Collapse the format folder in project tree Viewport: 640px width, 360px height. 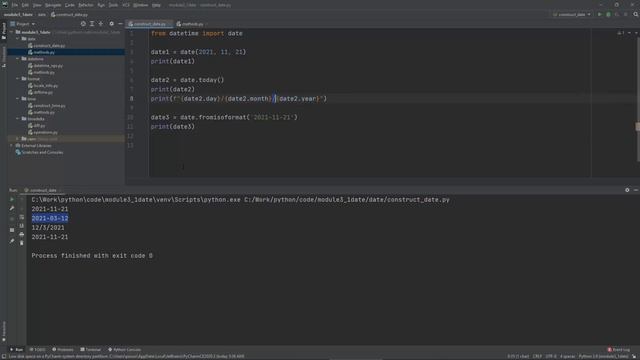point(18,79)
